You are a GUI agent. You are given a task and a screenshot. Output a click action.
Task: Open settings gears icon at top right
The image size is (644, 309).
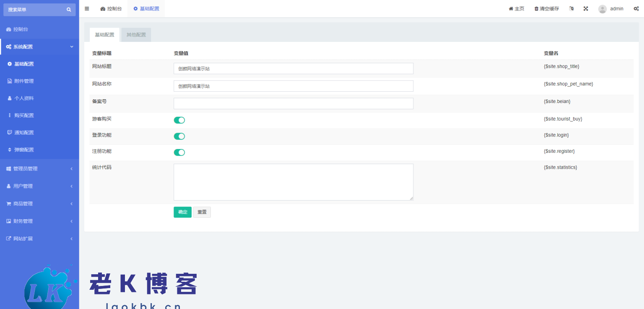point(636,9)
